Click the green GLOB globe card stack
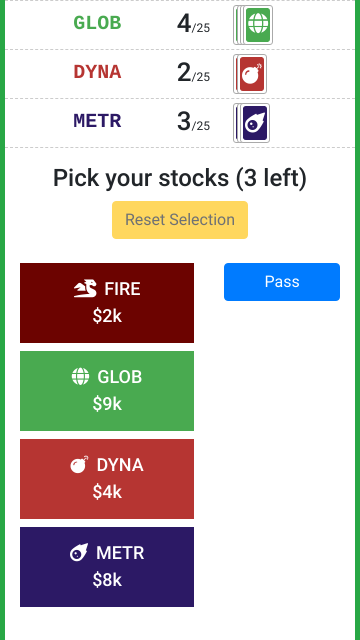Screen dimensions: 360x640 253,25
